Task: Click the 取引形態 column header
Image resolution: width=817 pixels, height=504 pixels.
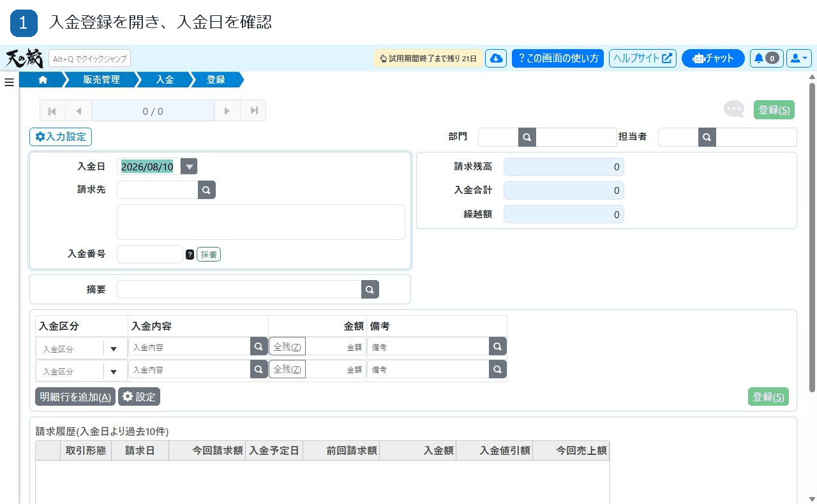Action: click(x=86, y=450)
